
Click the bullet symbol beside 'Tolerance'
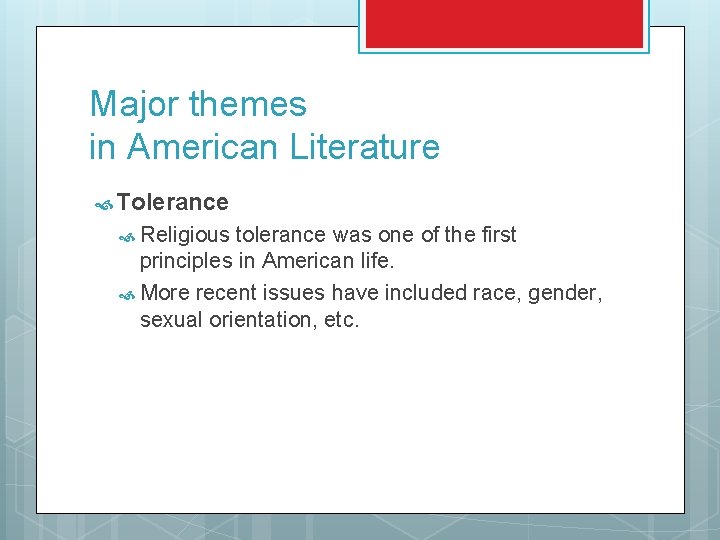point(104,205)
